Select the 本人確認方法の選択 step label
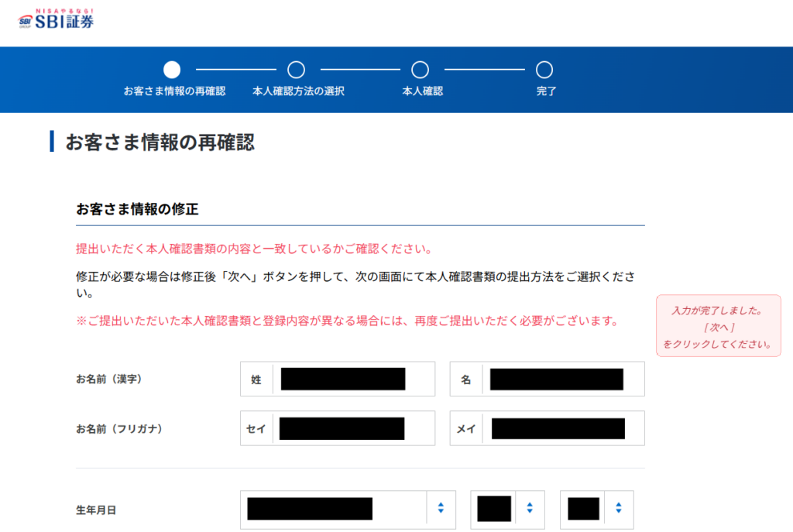The image size is (793, 532). coord(298,91)
